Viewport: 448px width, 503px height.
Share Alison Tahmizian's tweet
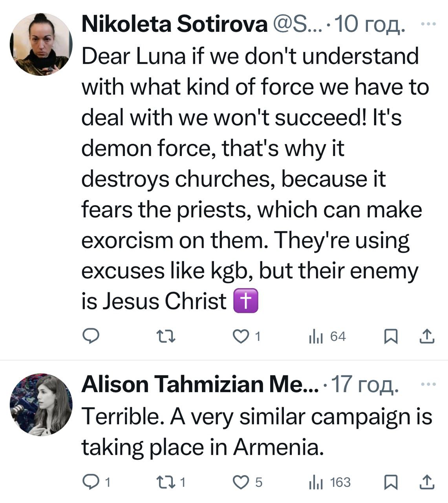pos(427,482)
